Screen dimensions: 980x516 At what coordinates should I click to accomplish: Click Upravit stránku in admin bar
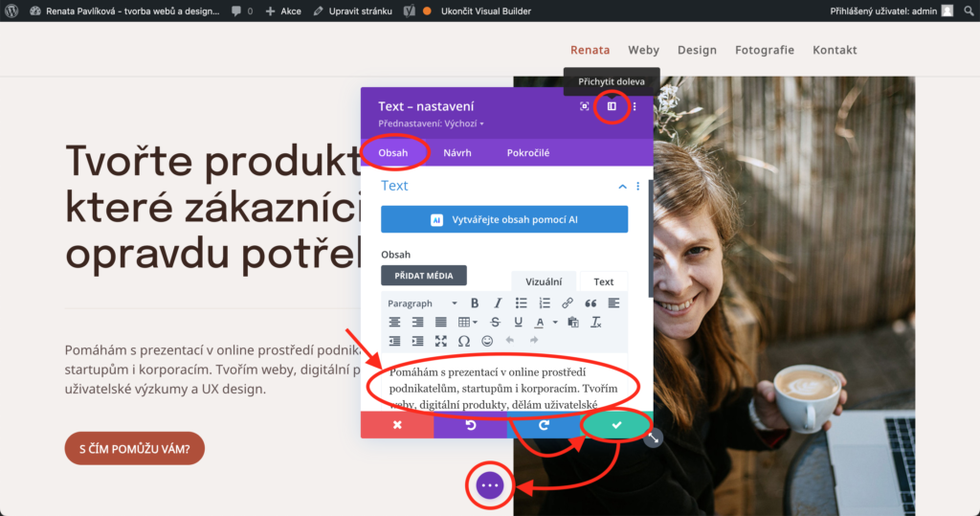[353, 11]
